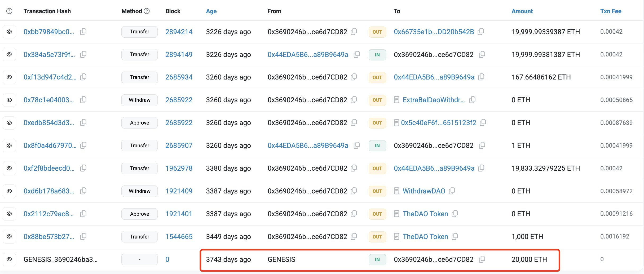The width and height of the screenshot is (644, 274).
Task: Click the OUT badge on the 167.66486162 ETH row
Action: click(377, 77)
